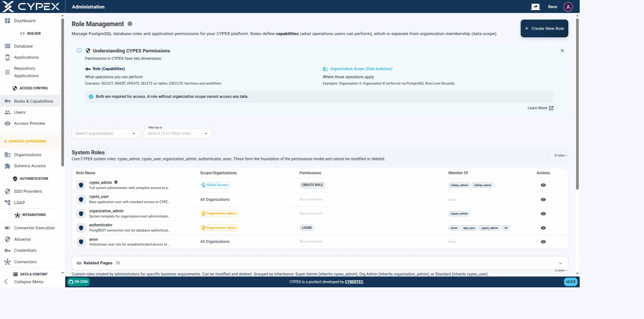The width and height of the screenshot is (644, 319).
Task: Click the SSO Providers shield icon
Action: point(7,191)
